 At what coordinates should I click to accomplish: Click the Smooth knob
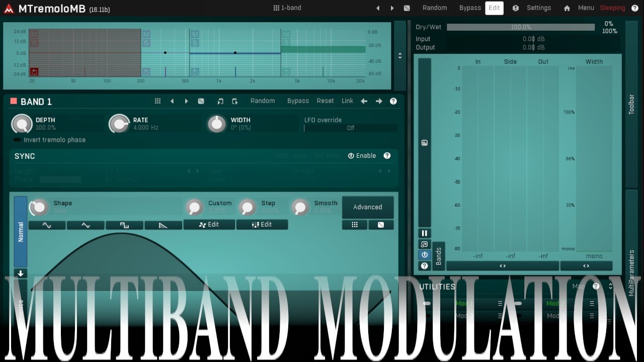click(x=300, y=207)
